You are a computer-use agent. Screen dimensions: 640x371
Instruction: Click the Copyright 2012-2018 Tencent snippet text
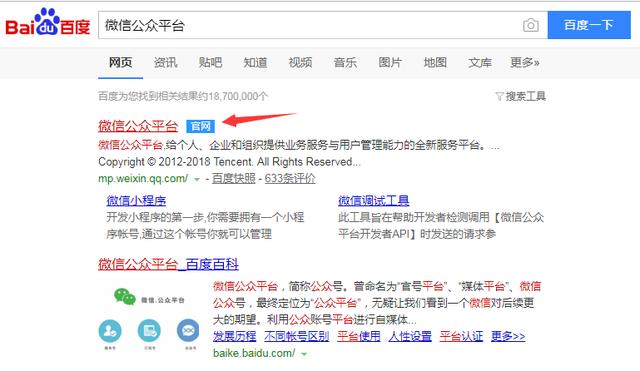tap(229, 162)
